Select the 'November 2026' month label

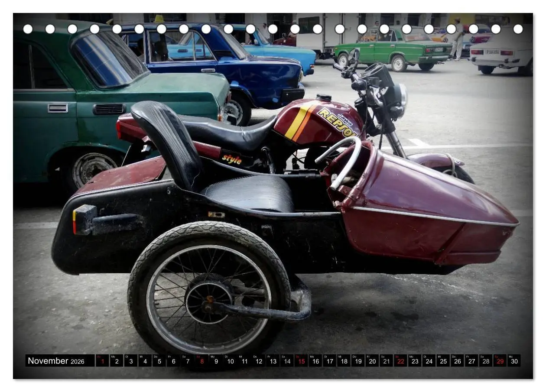56,361
